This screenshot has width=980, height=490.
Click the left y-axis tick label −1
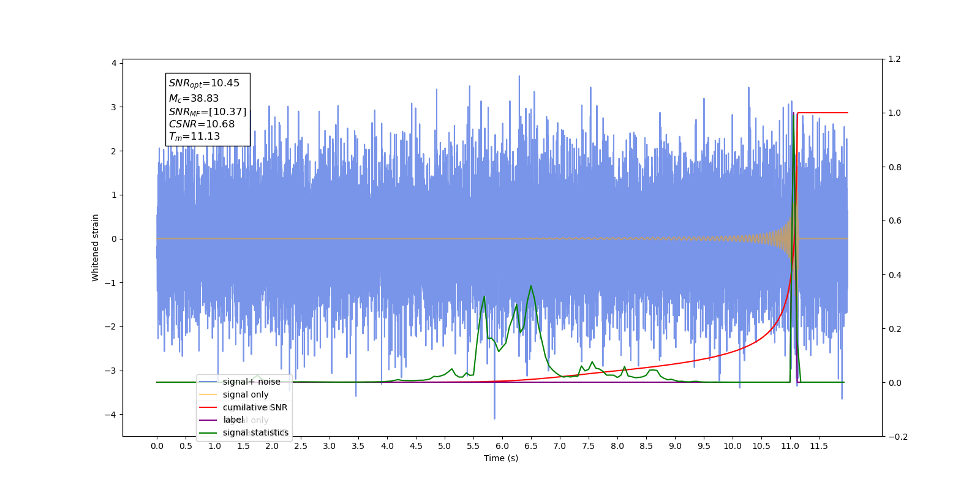tap(110, 283)
